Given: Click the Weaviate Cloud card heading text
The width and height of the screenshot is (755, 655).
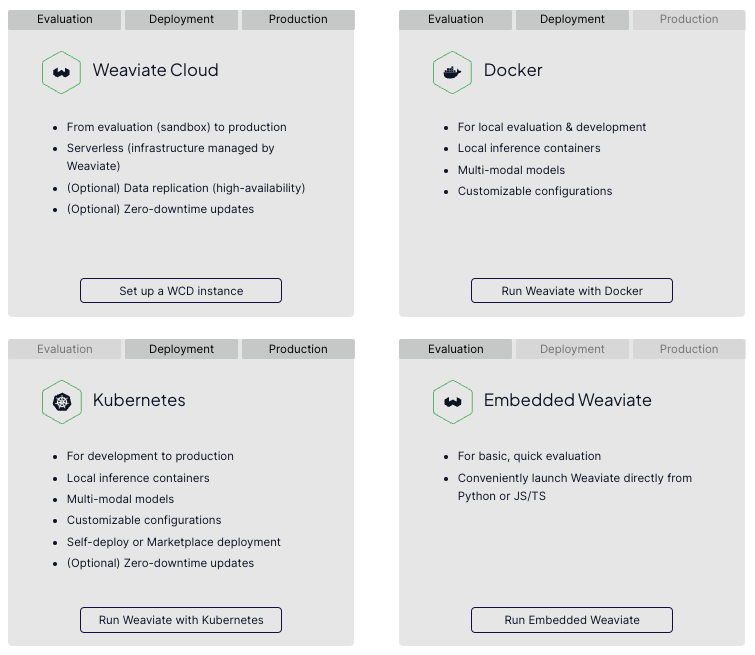Looking at the screenshot, I should point(155,70).
